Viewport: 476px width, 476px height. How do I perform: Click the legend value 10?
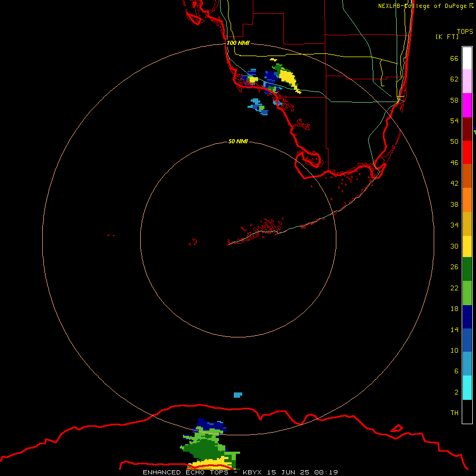click(454, 350)
